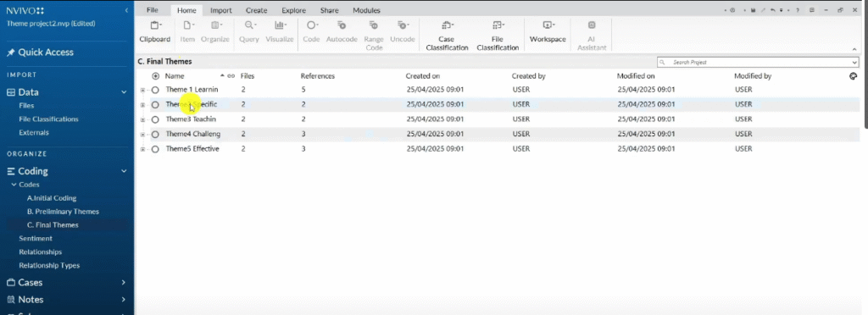Expand Theme 1 Learnin node
Viewport: 868px width, 315px height.
[x=142, y=90]
